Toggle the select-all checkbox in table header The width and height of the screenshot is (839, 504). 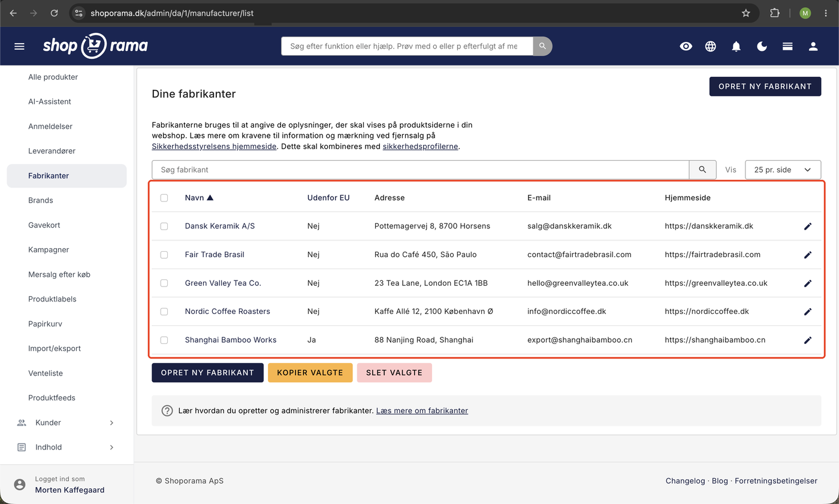[x=164, y=198]
